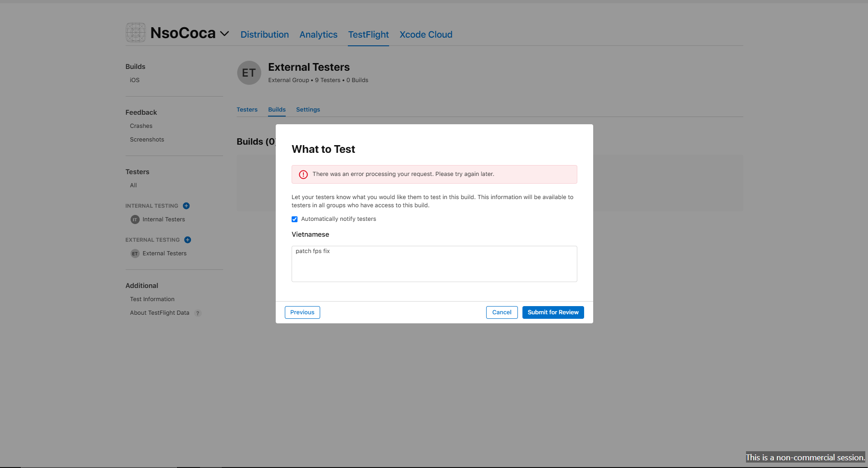The image size is (868, 468).
Task: Click the Builds sidebar heading
Action: tap(135, 67)
